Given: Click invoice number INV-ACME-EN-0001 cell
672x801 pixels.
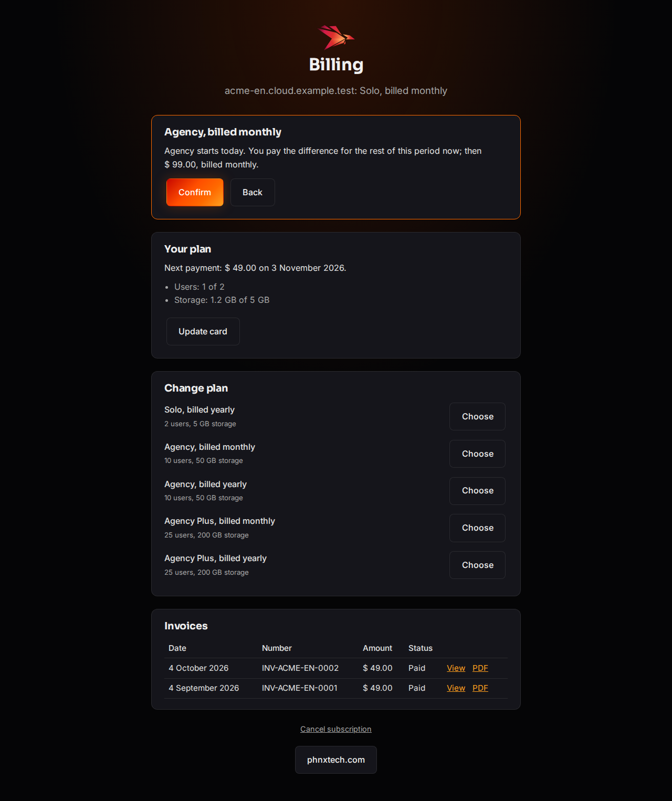Looking at the screenshot, I should pos(300,688).
